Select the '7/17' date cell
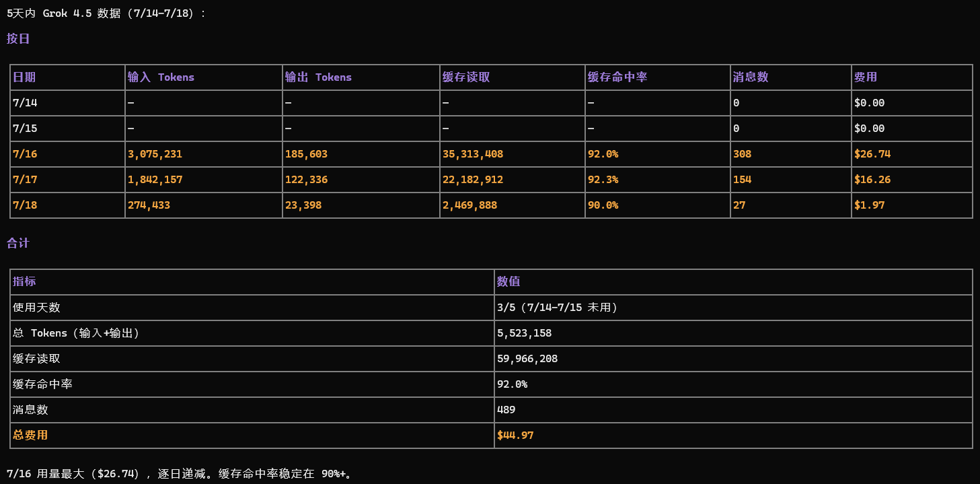Screen dimensions: 980x484 tap(25, 180)
